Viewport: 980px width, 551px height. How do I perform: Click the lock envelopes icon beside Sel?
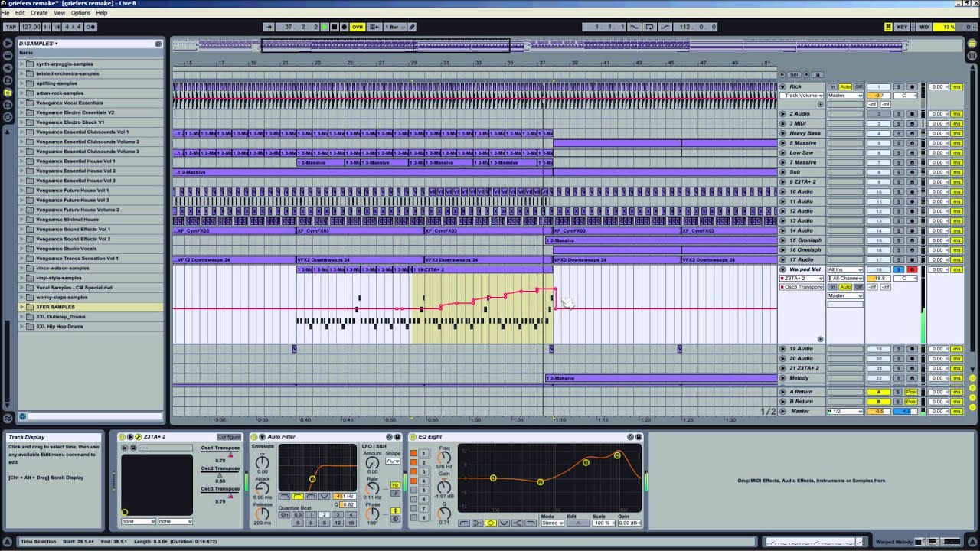click(817, 74)
